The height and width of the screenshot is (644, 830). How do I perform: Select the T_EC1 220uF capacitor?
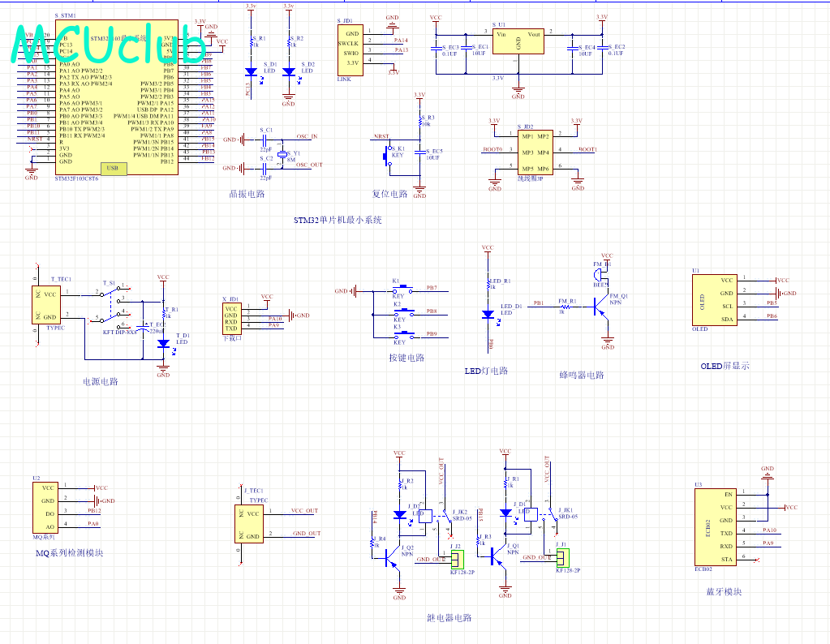[x=143, y=327]
